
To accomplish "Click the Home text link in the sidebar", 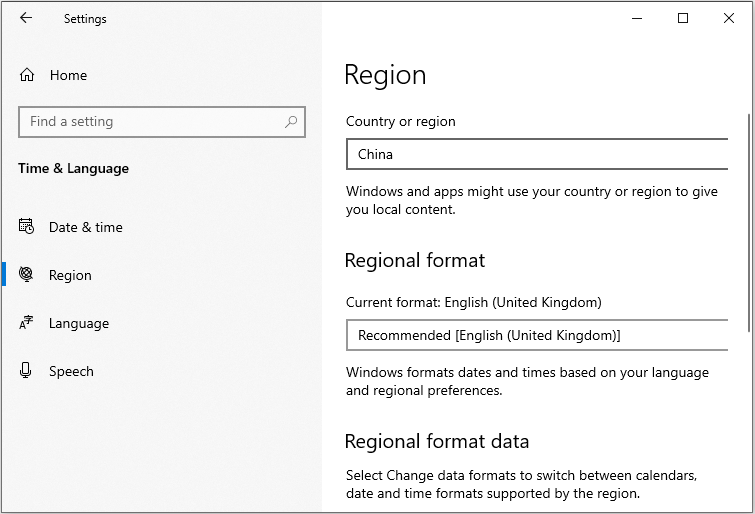I will point(68,75).
